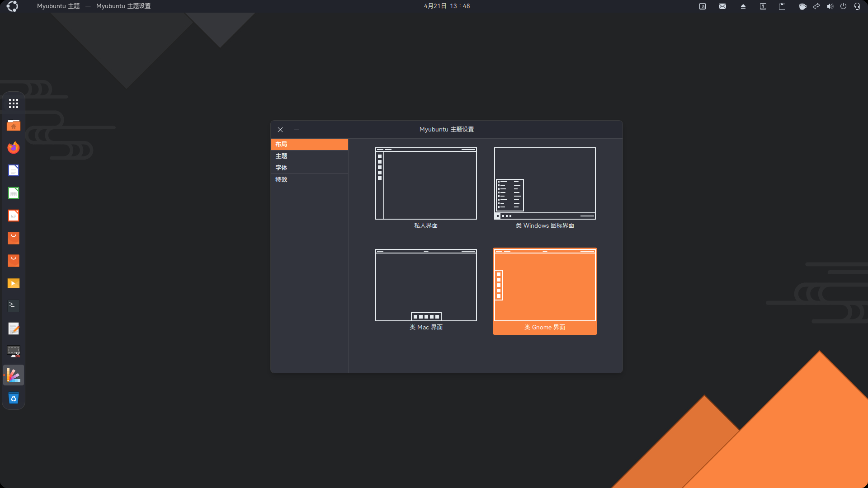Click the Myubuntu theme app dock icon
Image resolution: width=868 pixels, height=488 pixels.
[14, 375]
